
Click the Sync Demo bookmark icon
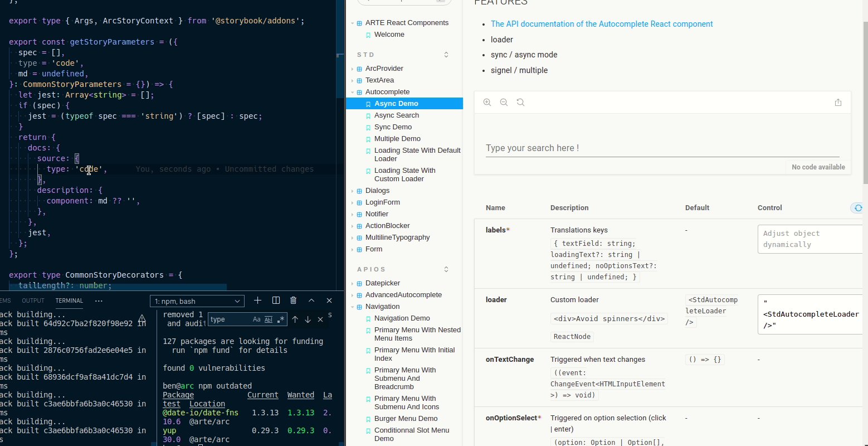pyautogui.click(x=368, y=127)
